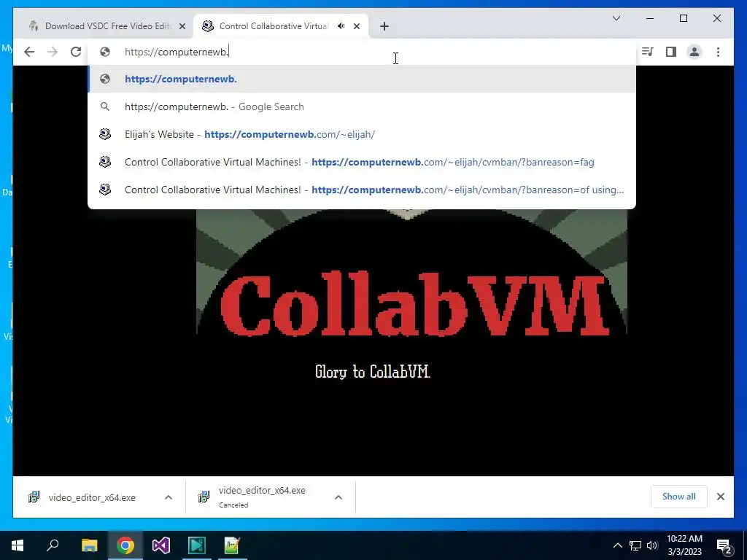Open the media control icon in the toolbar
The height and width of the screenshot is (560, 747).
tap(648, 52)
